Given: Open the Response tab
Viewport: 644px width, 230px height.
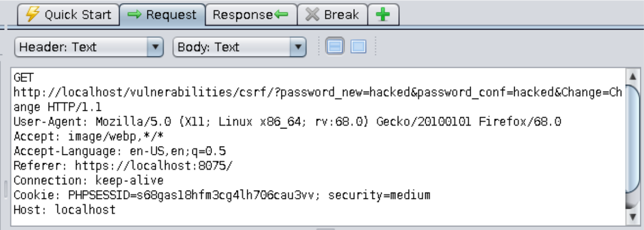Looking at the screenshot, I should click(251, 15).
